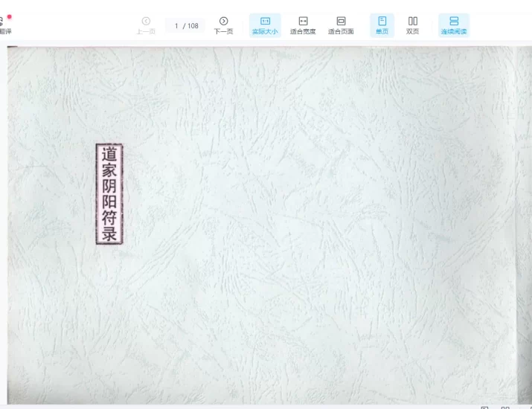Switch to single page (单页) view icon

(382, 21)
